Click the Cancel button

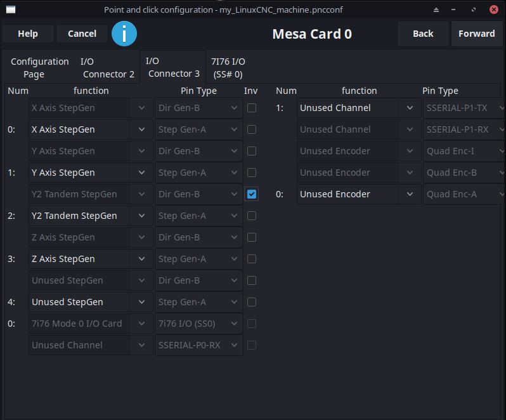(x=82, y=34)
